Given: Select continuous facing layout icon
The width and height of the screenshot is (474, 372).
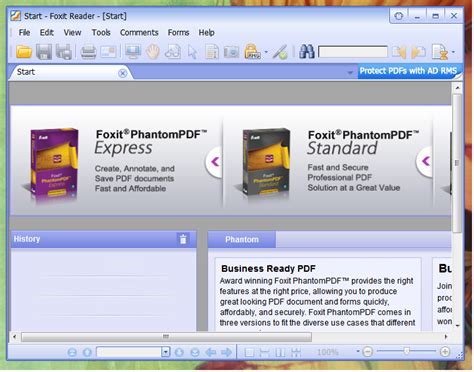Looking at the screenshot, I should [x=296, y=352].
